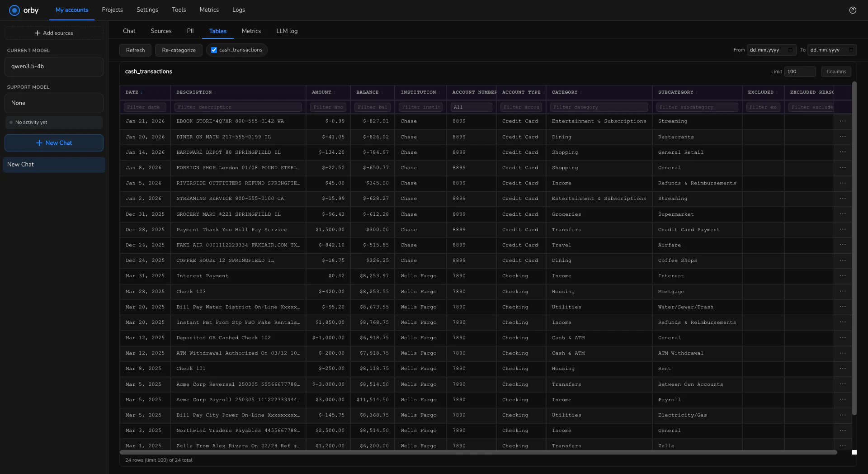Click the vertical table scrollbar
The height and width of the screenshot is (474, 868).
(854, 248)
